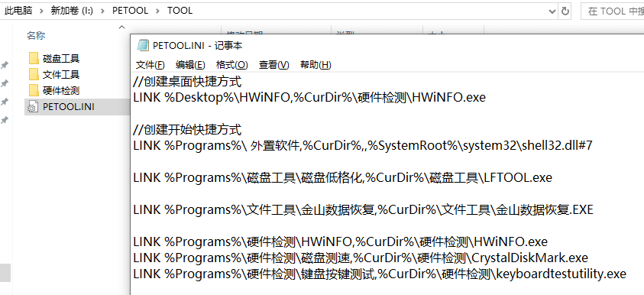The height and width of the screenshot is (295, 644).
Task: Click the 在 TOOL 中搜索 search box
Action: click(613, 11)
